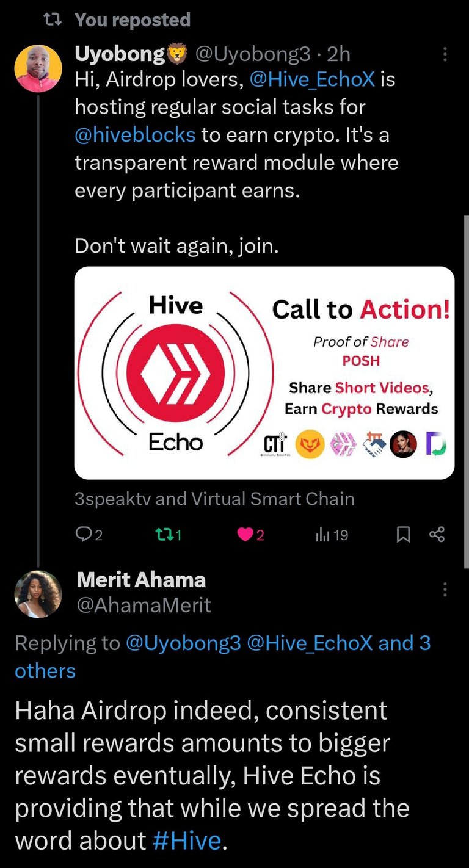Open the Hive Echo Call to Action image
The height and width of the screenshot is (868, 469).
tap(264, 373)
